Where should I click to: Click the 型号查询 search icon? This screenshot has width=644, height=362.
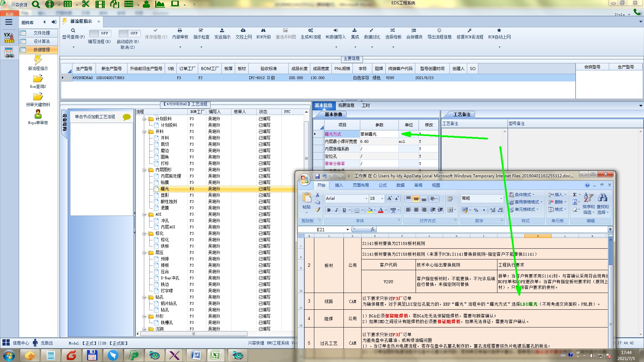click(x=73, y=31)
